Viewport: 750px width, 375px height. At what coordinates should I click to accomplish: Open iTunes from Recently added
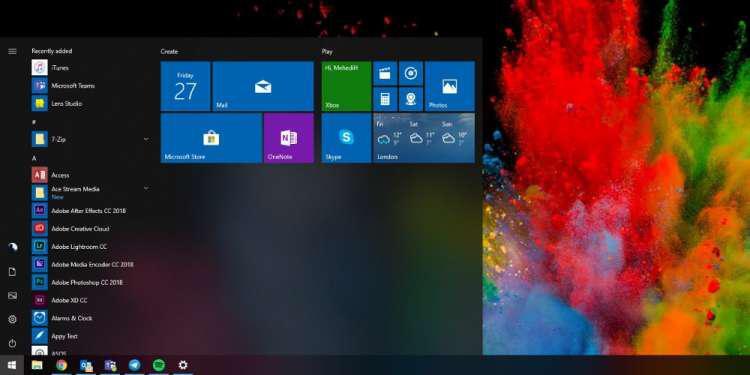[90, 68]
